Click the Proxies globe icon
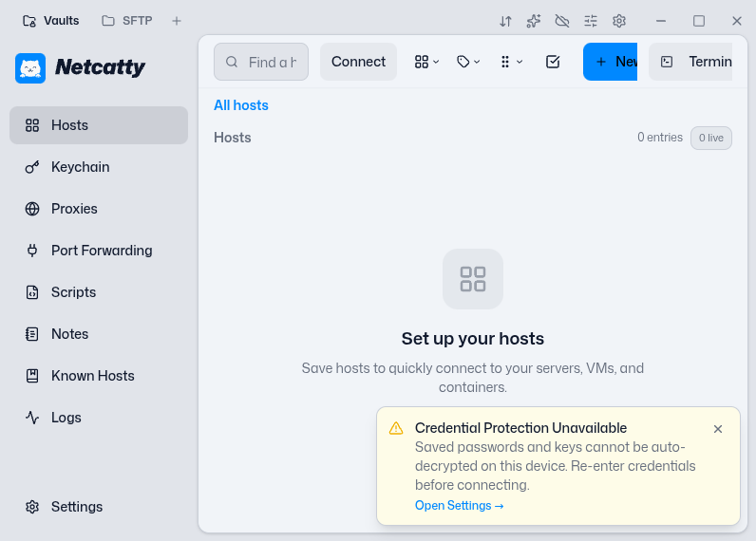This screenshot has height=541, width=756. pyautogui.click(x=32, y=209)
